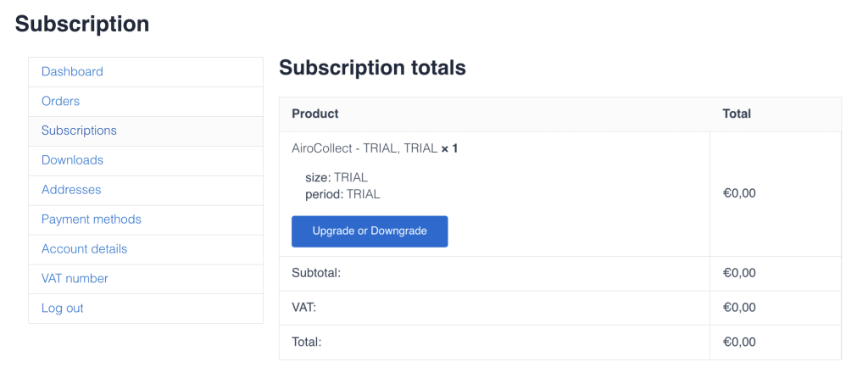Click the Product column header
This screenshot has height=384, width=868.
[x=314, y=114]
